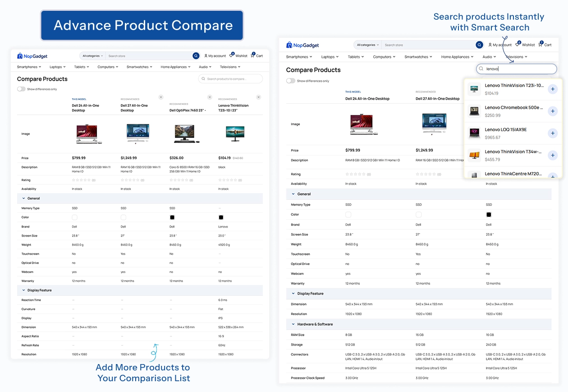568x392 pixels.
Task: Open the Cart in the left screenshot
Action: coord(257,55)
